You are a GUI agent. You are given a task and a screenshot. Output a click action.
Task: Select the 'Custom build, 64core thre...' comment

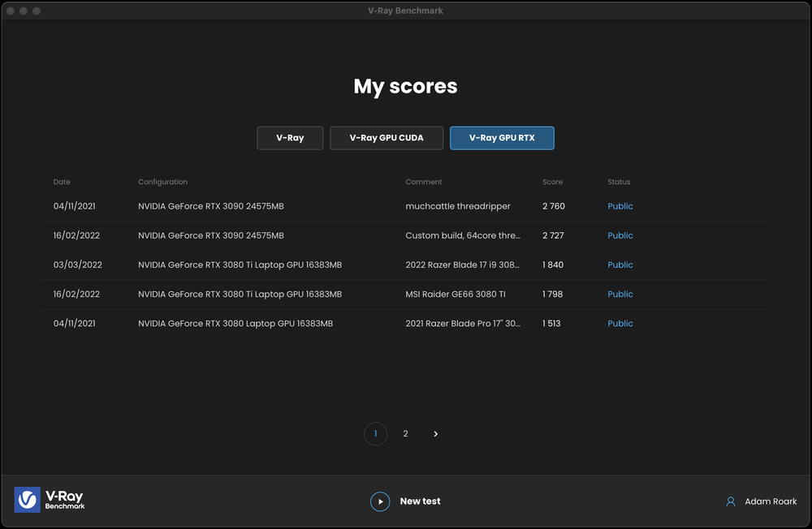463,235
